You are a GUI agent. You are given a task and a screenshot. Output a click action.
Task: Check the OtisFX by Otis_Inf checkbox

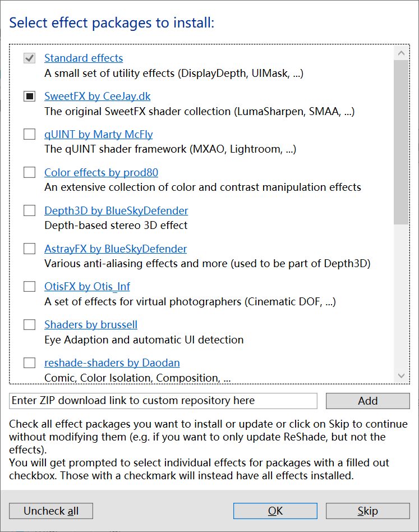[x=29, y=287]
